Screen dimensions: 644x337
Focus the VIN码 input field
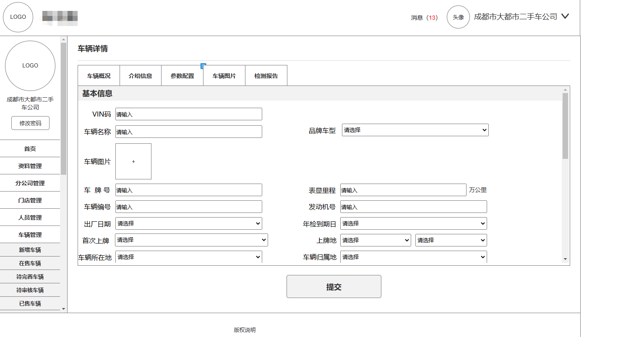[x=189, y=114]
